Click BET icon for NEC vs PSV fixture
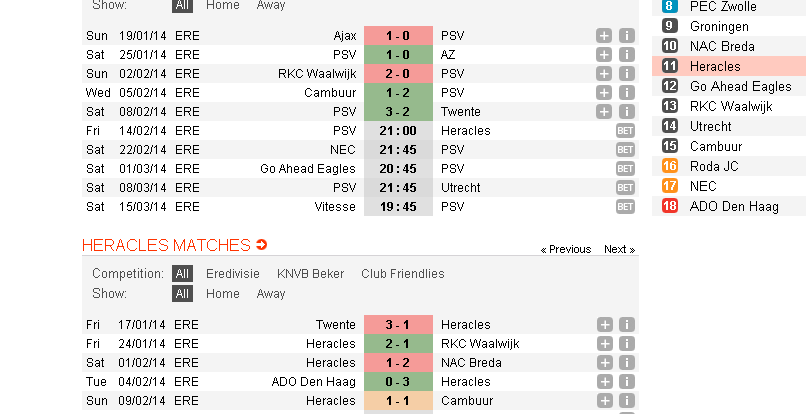 pyautogui.click(x=625, y=150)
